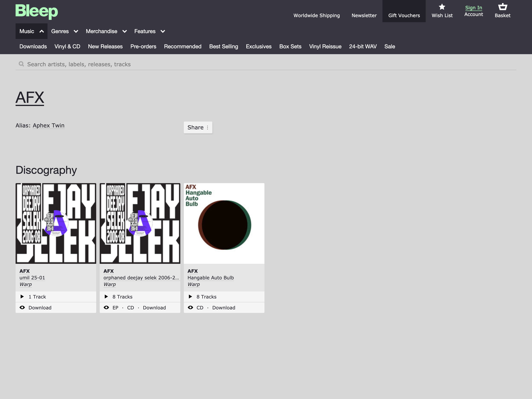Click the search magnifier icon

[21, 64]
